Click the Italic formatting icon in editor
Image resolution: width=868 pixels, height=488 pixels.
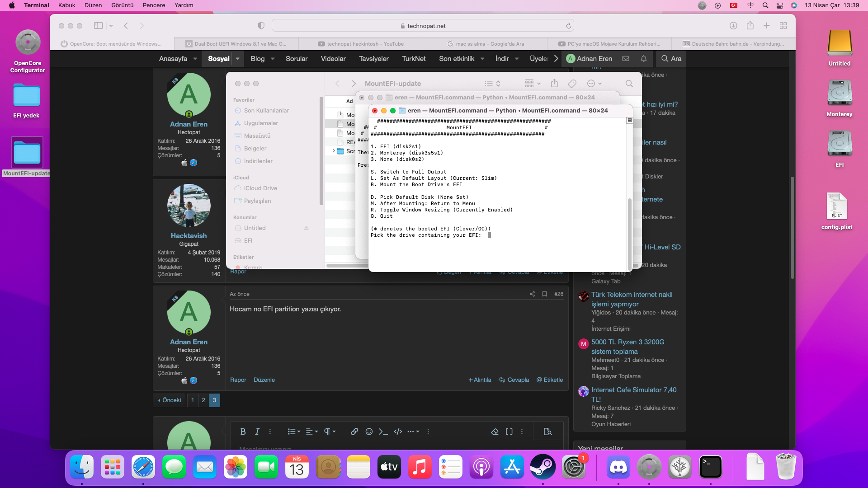click(x=257, y=432)
